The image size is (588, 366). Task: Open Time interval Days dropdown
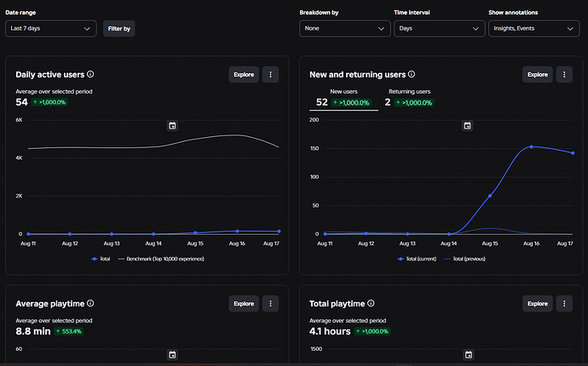coord(440,28)
